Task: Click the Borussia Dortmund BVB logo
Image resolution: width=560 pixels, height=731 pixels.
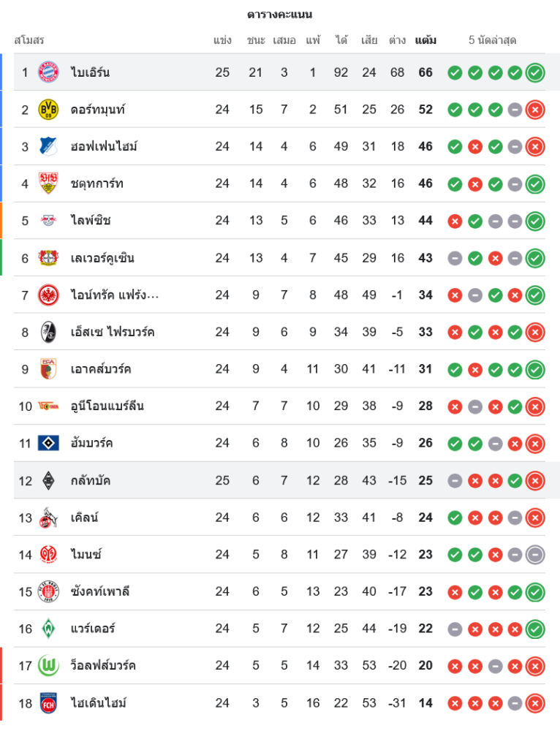Action: pyautogui.click(x=48, y=109)
